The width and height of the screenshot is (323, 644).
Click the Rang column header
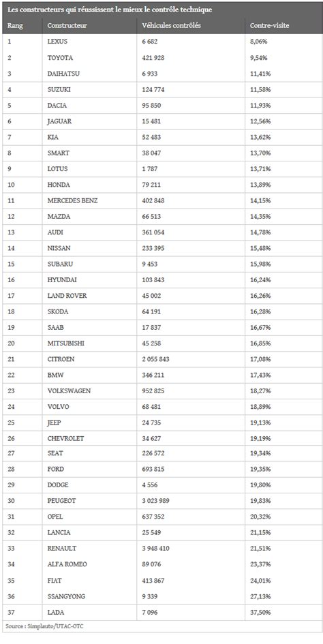[15, 26]
